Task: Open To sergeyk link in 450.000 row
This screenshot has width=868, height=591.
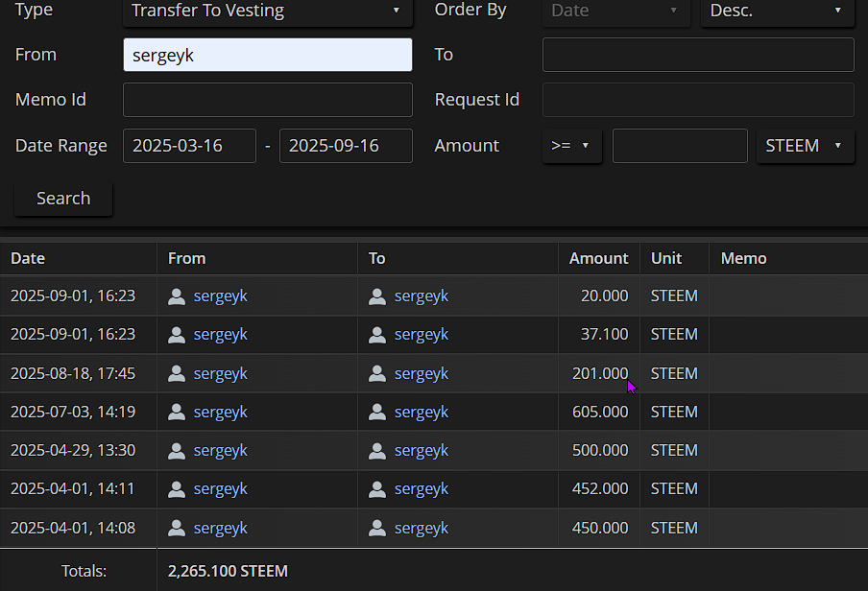Action: click(x=422, y=529)
